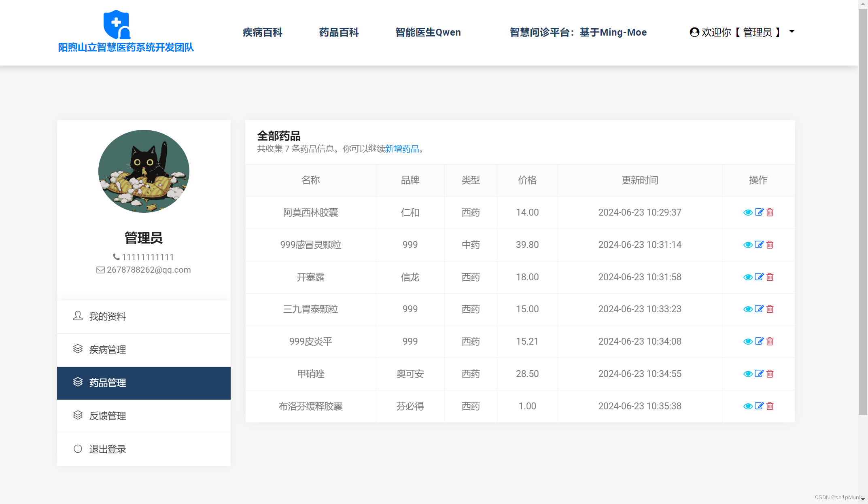This screenshot has height=504, width=868.
Task: Open the 智能医生Qwen navigation item
Action: point(428,32)
